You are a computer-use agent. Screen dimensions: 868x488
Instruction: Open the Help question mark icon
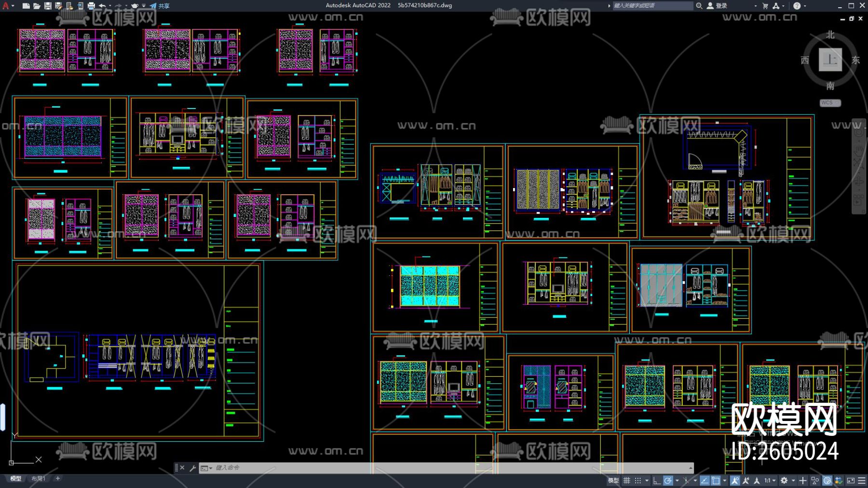click(797, 6)
